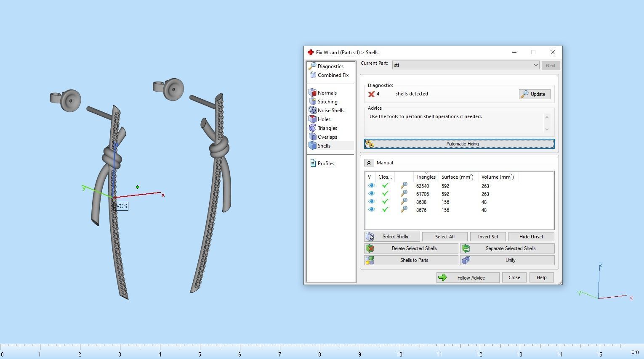Click the Unify button

507,260
